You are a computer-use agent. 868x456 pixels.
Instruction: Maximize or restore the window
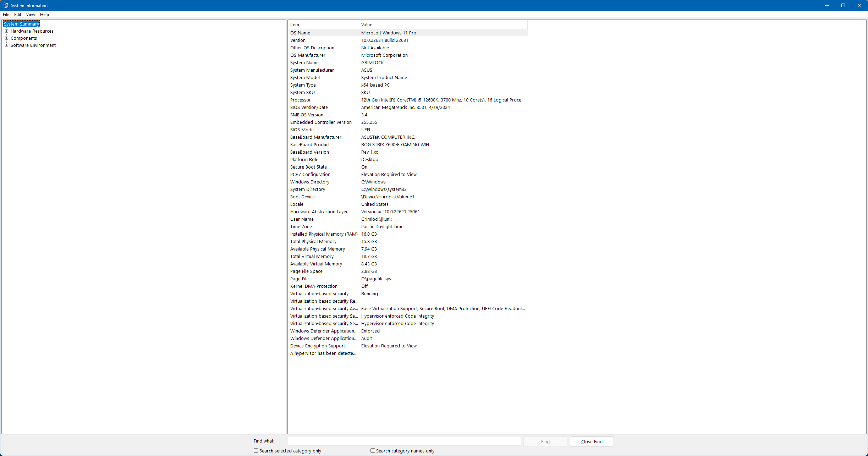[843, 5]
